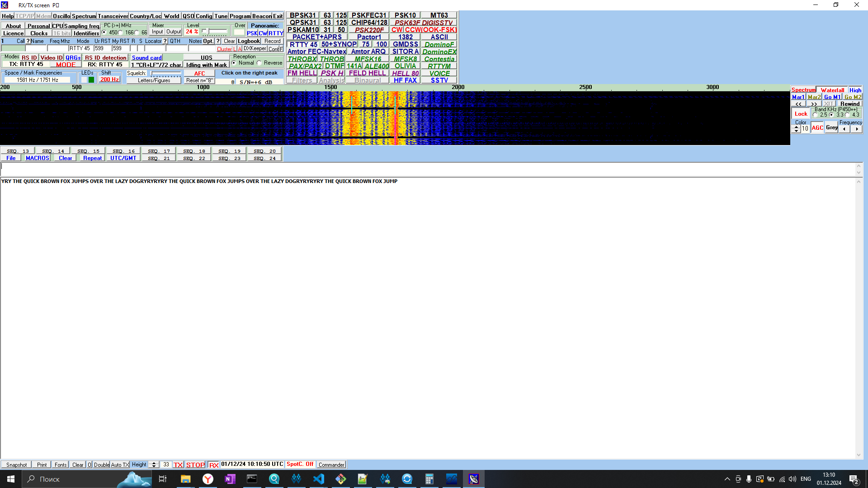Click the DX Keeper integration icon
Viewport: 868px width, 488px height.
click(256, 48)
